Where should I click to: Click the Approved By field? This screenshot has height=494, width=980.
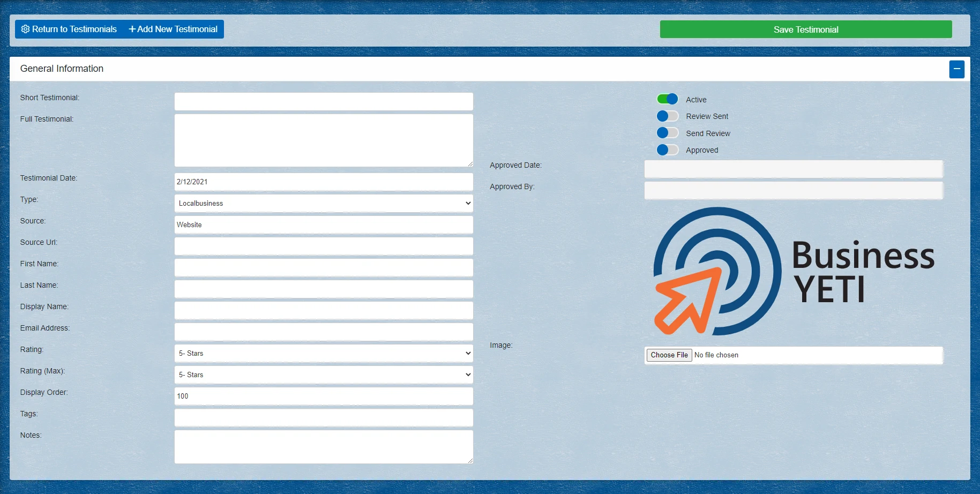[x=794, y=190]
